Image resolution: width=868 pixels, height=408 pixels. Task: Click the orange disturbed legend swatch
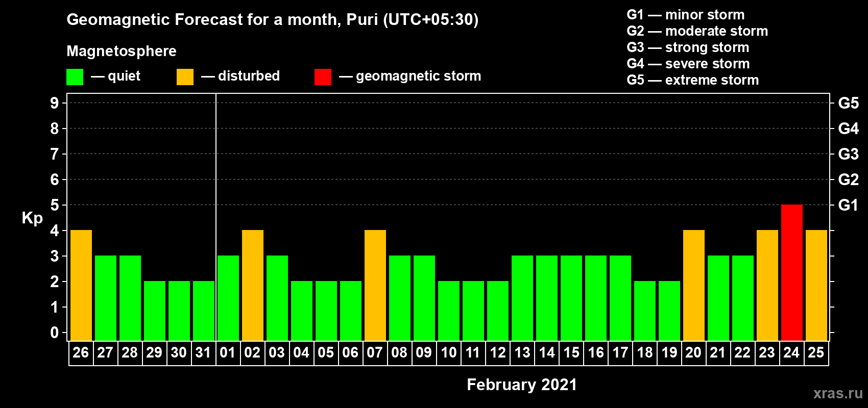click(x=185, y=77)
